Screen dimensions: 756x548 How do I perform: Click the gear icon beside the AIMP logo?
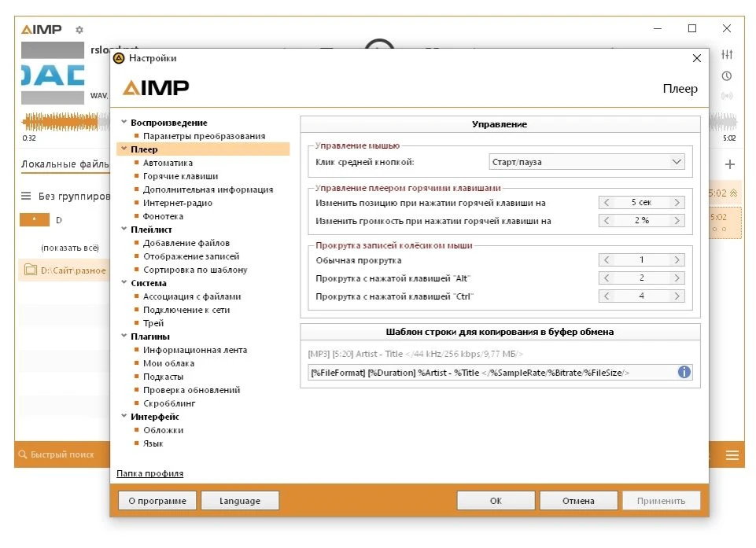pos(79,30)
